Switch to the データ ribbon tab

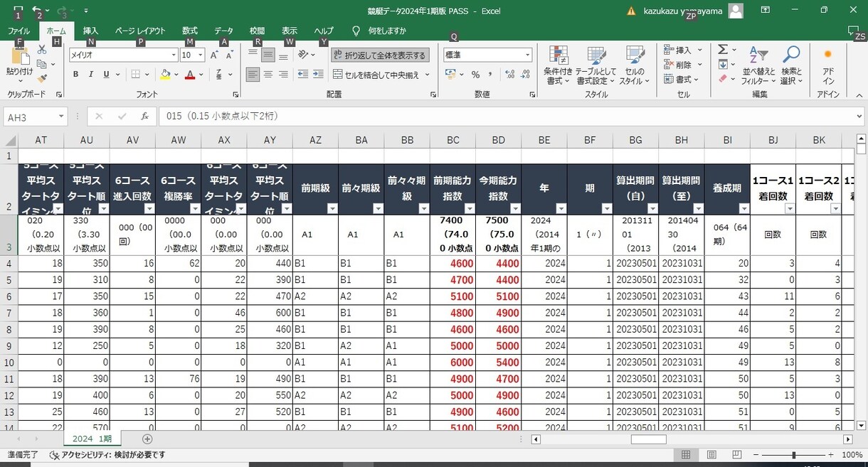point(223,31)
